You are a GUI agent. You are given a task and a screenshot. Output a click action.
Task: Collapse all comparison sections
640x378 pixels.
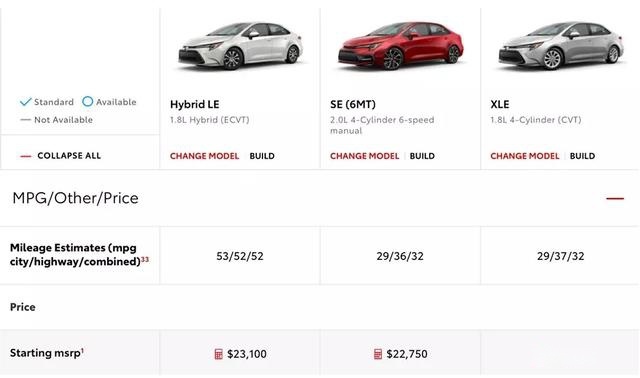pos(69,156)
